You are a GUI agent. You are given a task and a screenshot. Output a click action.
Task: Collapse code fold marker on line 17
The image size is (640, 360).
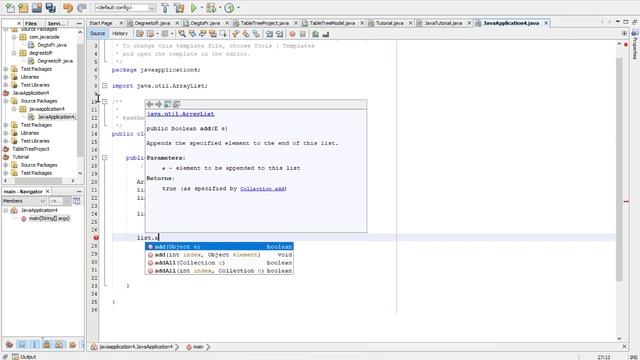click(104, 158)
